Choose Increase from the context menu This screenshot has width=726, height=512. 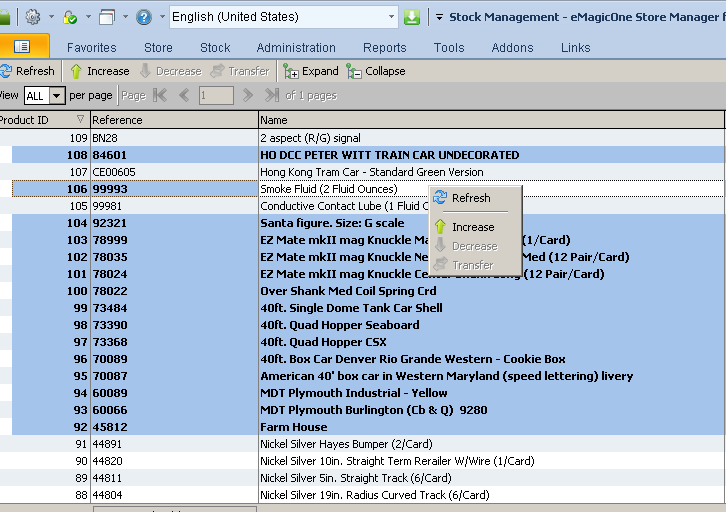(472, 227)
